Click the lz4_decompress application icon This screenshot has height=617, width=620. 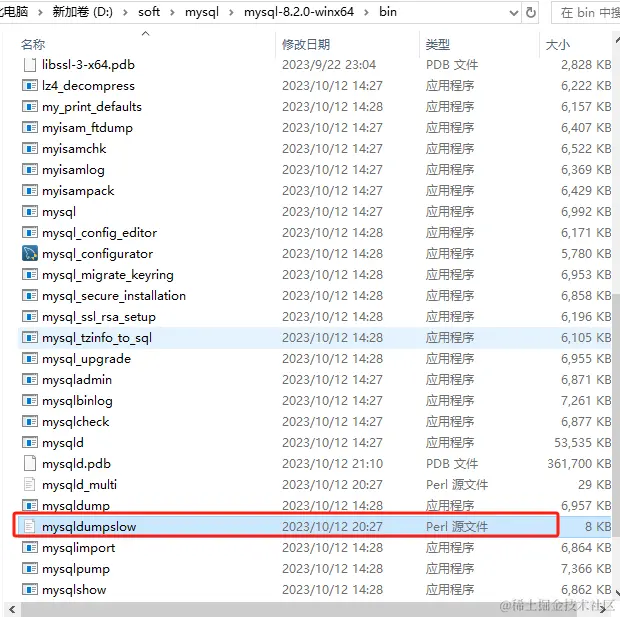pyautogui.click(x=30, y=85)
